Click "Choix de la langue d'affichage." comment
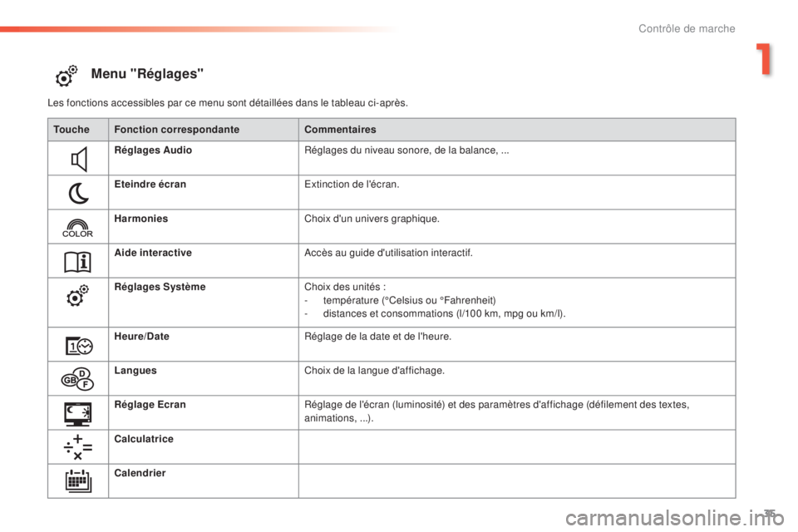Image resolution: width=798 pixels, height=532 pixels. coord(374,370)
